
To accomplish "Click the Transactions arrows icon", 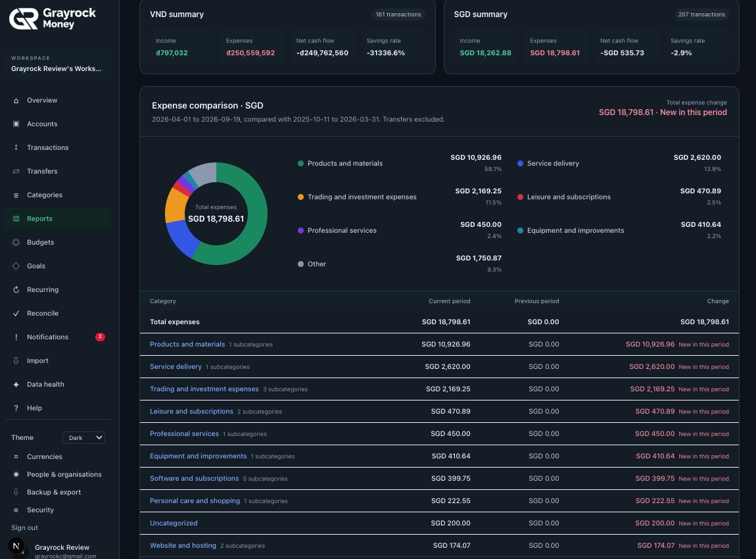I will 16,147.
